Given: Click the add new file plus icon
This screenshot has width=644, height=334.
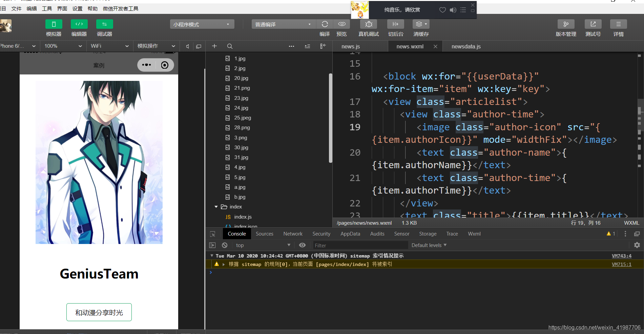Looking at the screenshot, I should [214, 46].
